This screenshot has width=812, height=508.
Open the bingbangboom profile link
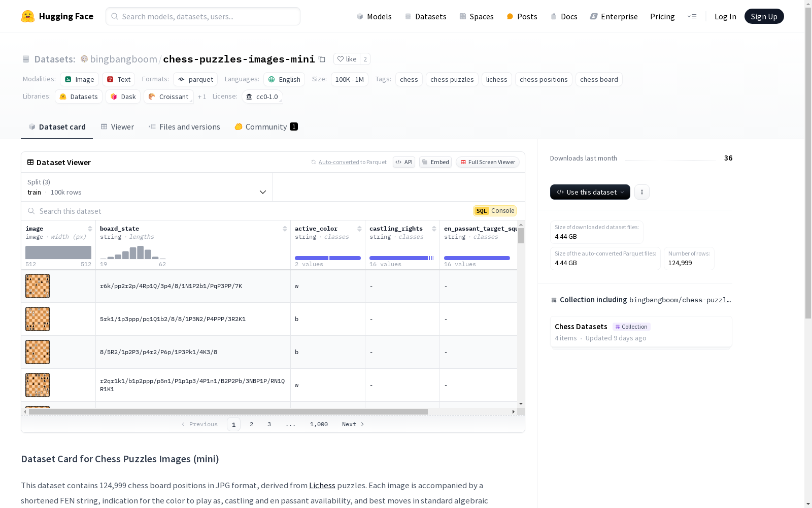tap(123, 59)
